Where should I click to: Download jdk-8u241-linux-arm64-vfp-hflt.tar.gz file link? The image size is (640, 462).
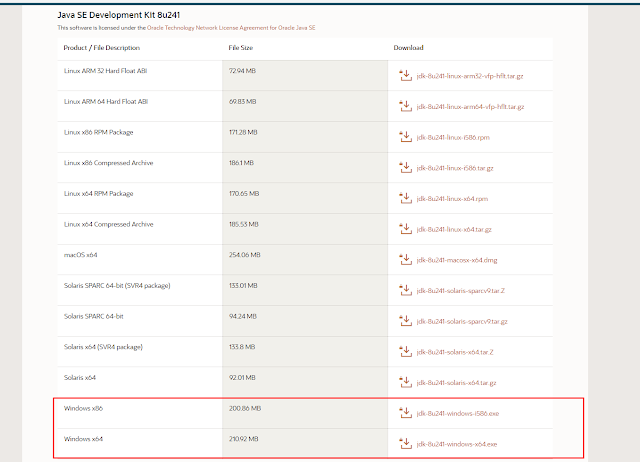(x=470, y=107)
